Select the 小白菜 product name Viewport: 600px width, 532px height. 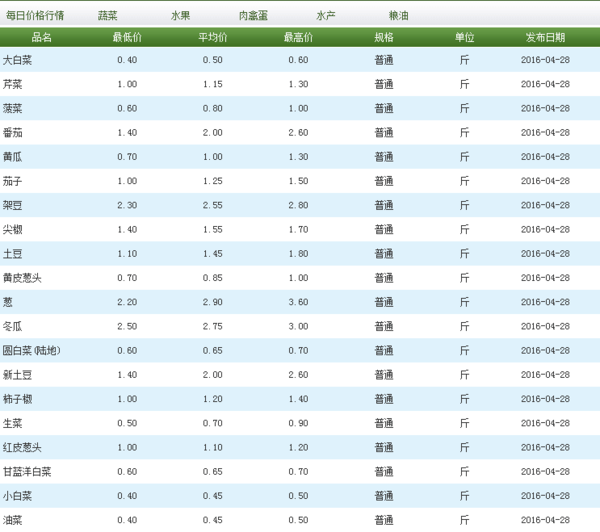[x=17, y=496]
